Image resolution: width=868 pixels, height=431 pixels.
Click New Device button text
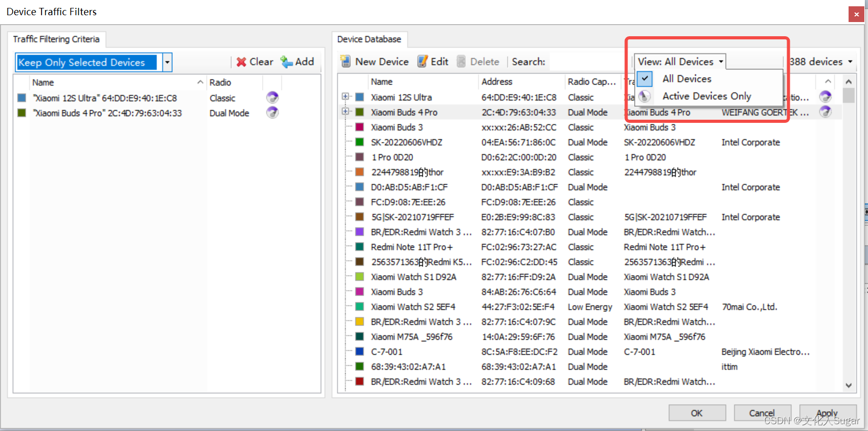[382, 61]
